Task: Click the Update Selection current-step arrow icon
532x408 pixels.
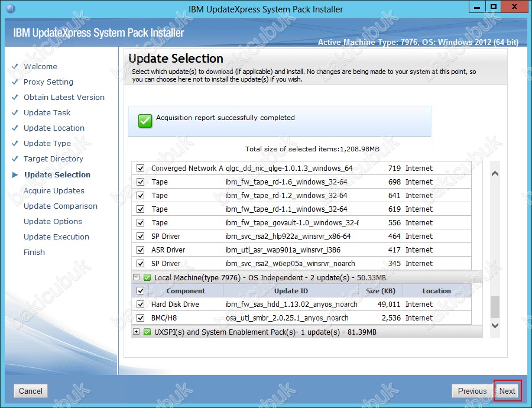Action: pyautogui.click(x=15, y=175)
